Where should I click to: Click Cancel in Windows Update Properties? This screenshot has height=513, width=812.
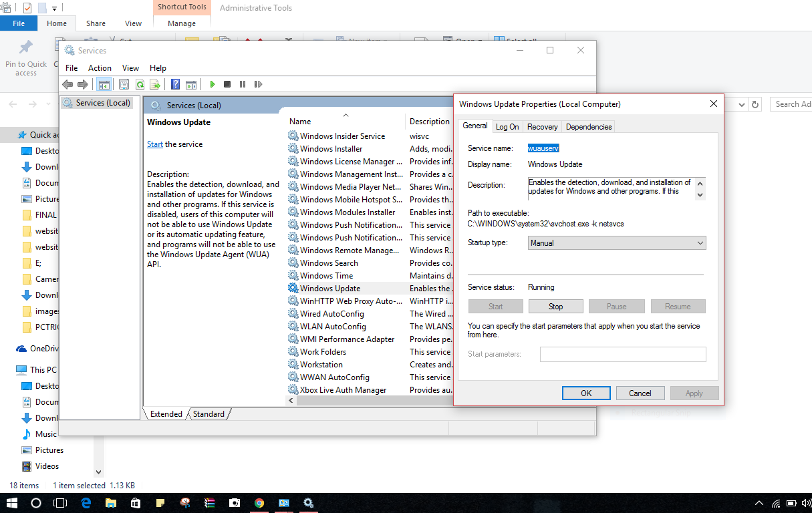point(640,393)
